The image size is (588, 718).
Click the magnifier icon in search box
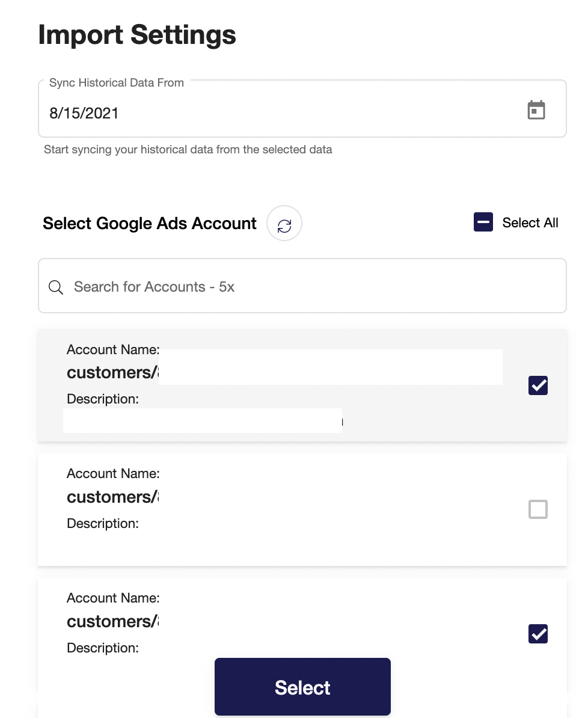point(56,287)
